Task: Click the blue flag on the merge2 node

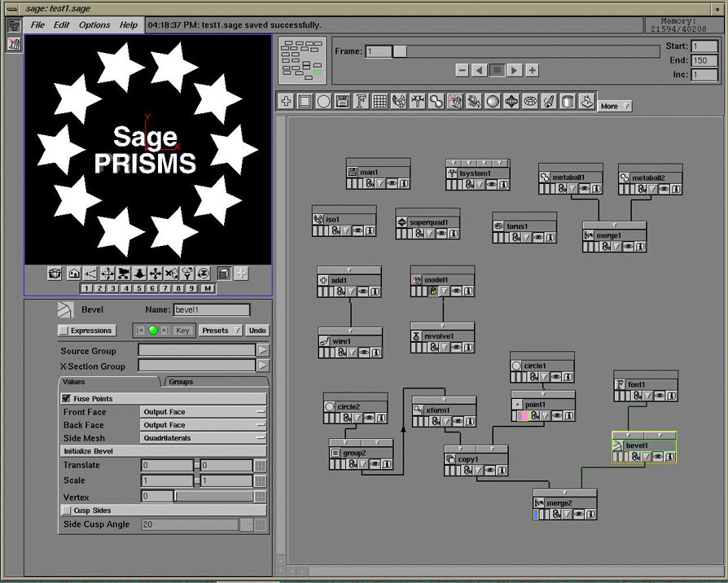Action: pos(537,515)
